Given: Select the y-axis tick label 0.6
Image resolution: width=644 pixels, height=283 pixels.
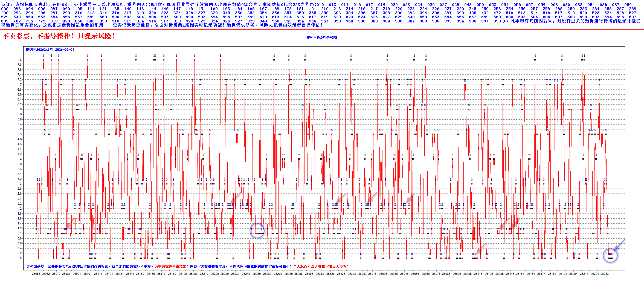Looking at the screenshot, I should pos(19,243).
